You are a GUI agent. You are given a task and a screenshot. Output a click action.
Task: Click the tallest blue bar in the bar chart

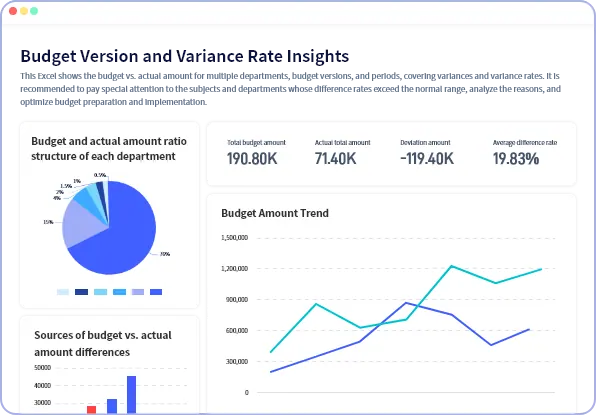point(132,394)
